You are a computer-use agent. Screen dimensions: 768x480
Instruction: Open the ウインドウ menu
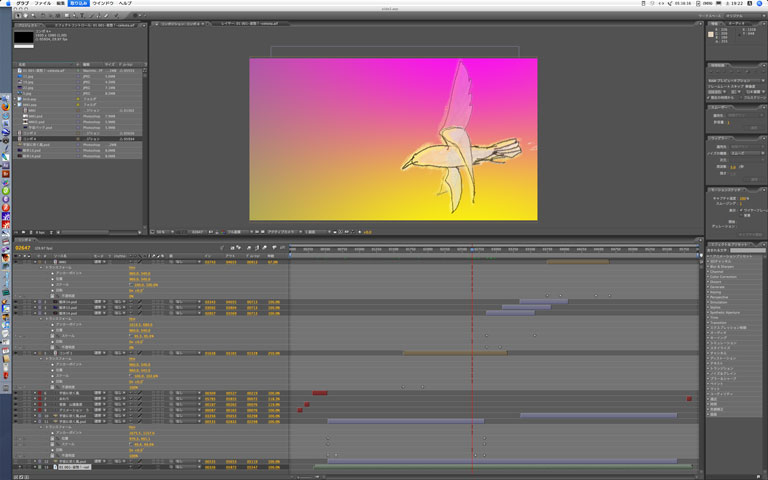click(101, 4)
